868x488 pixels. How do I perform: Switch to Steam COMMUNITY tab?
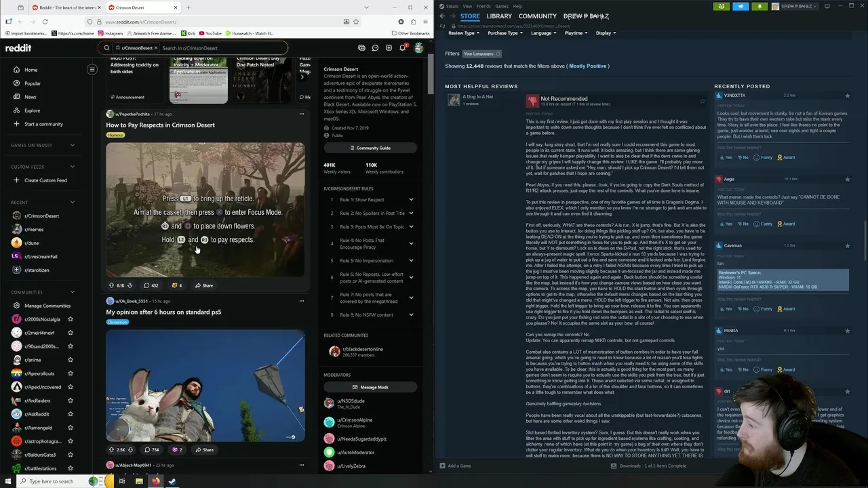point(538,16)
